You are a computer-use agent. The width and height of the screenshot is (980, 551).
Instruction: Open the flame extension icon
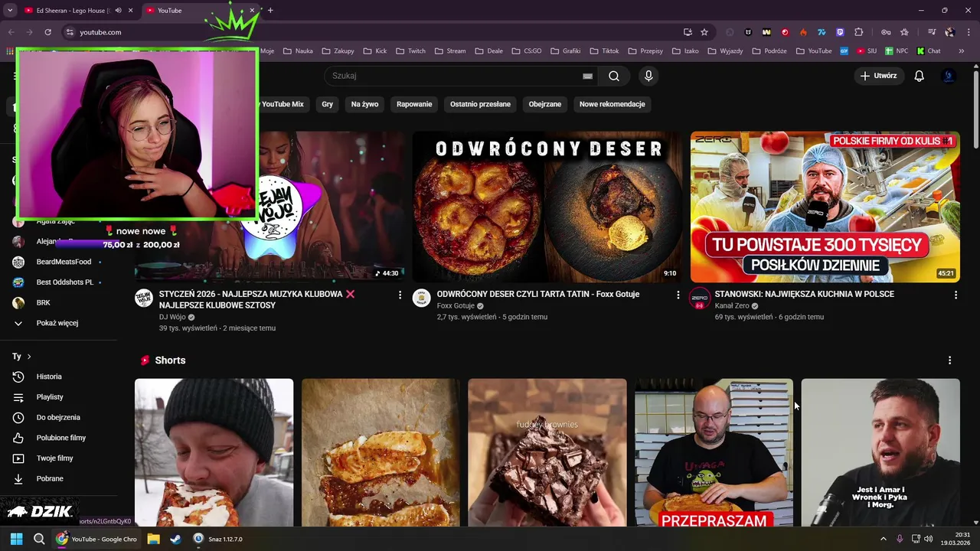click(x=803, y=32)
